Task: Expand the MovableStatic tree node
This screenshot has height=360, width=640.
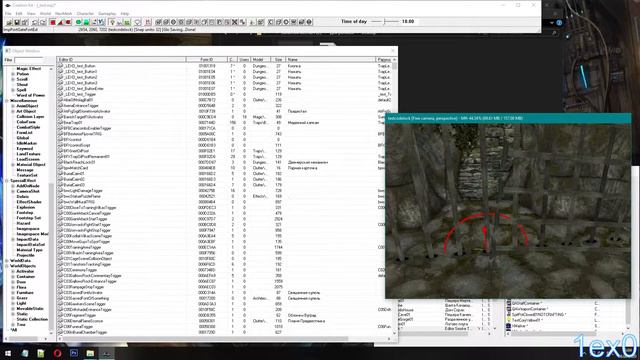Action: point(13,309)
